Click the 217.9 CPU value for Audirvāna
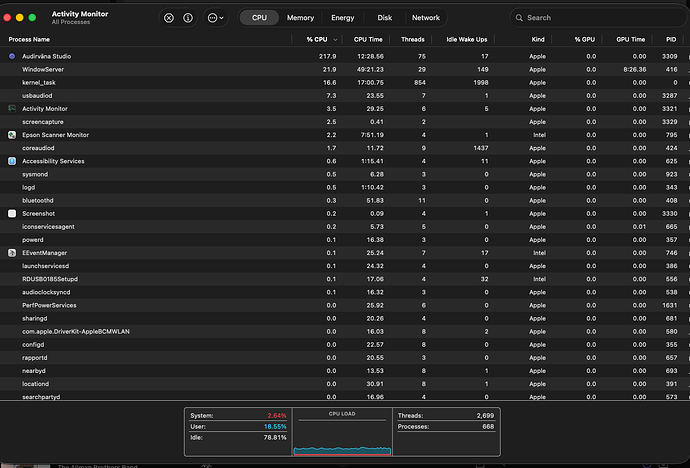This screenshot has height=468, width=690. click(x=327, y=56)
